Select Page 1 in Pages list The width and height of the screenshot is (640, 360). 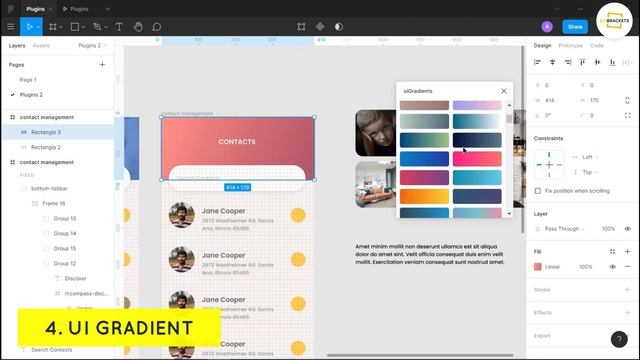coord(28,80)
